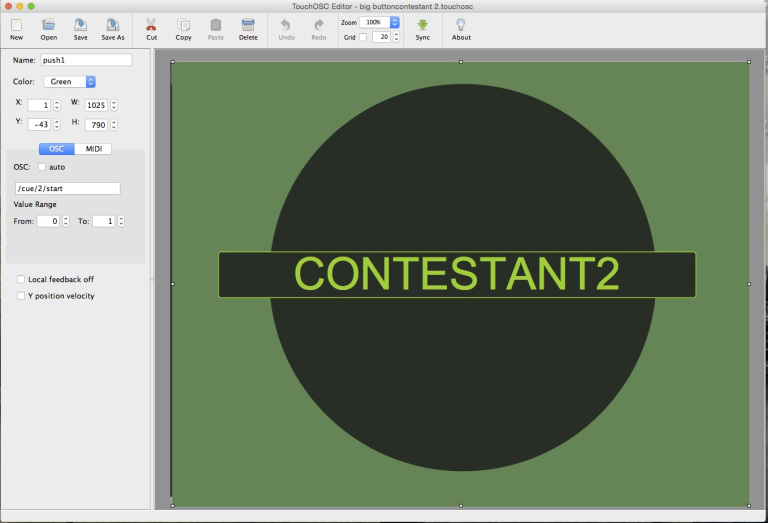Switch to the MIDI tab
768x523 pixels.
tap(94, 149)
